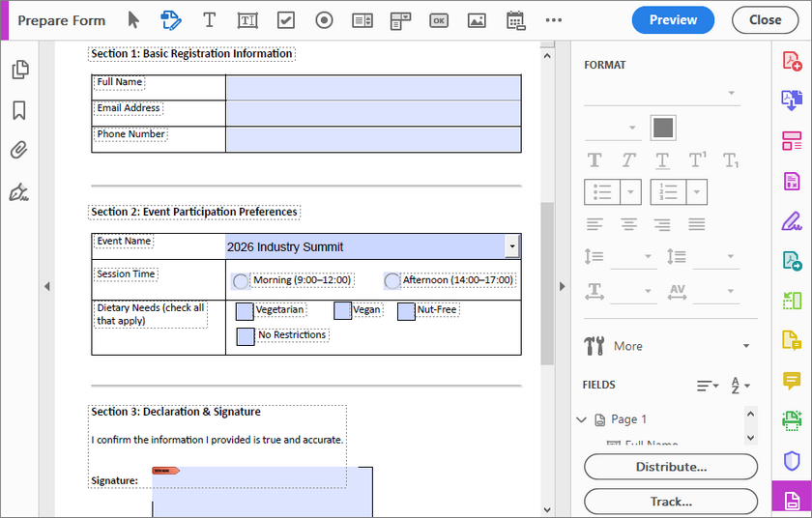
Task: Select the arrow Selection tool
Action: pos(133,20)
